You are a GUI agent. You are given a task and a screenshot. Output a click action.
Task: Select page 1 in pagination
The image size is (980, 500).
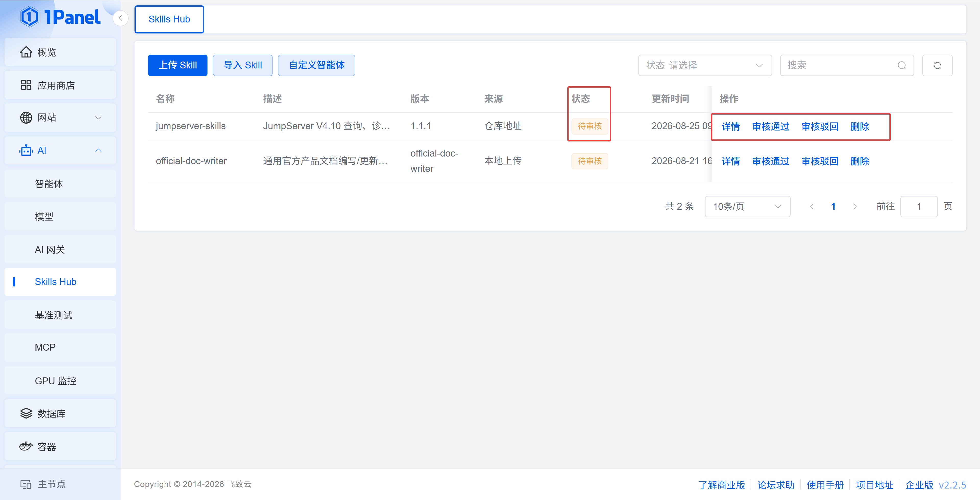(833, 206)
